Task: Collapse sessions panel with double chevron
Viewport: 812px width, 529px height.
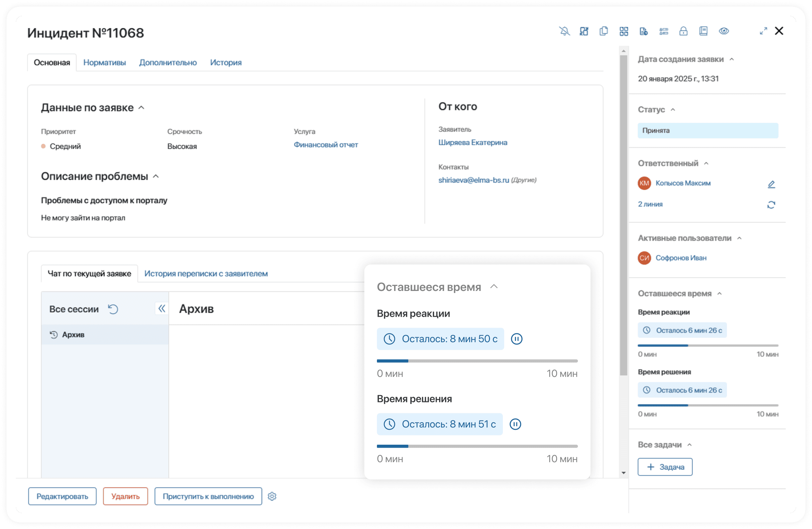Action: coord(162,308)
